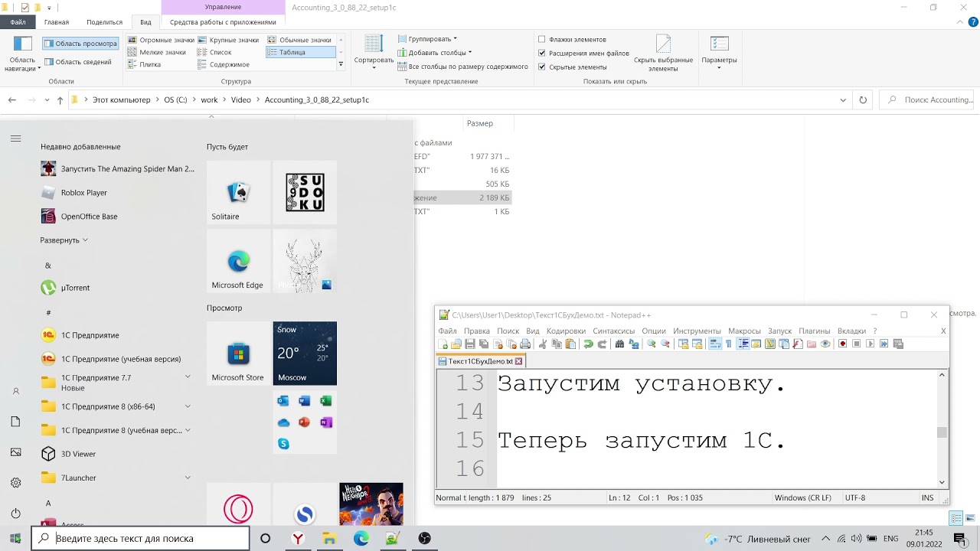Click the red Record macro icon
The height and width of the screenshot is (551, 980).
[x=843, y=344]
